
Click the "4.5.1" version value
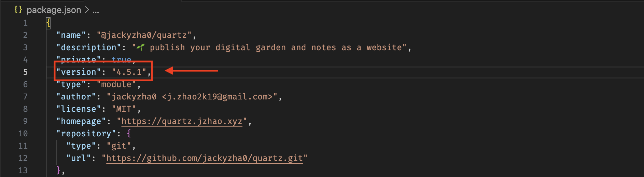click(x=129, y=72)
